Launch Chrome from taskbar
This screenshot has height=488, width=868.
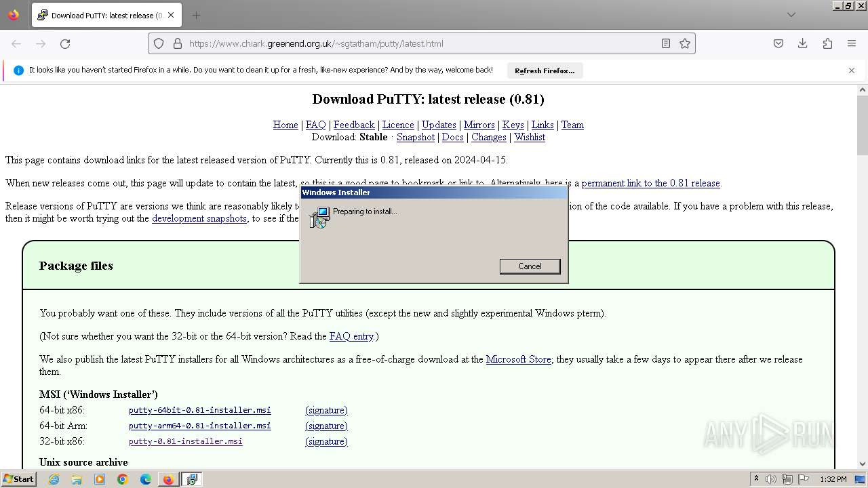(123, 479)
